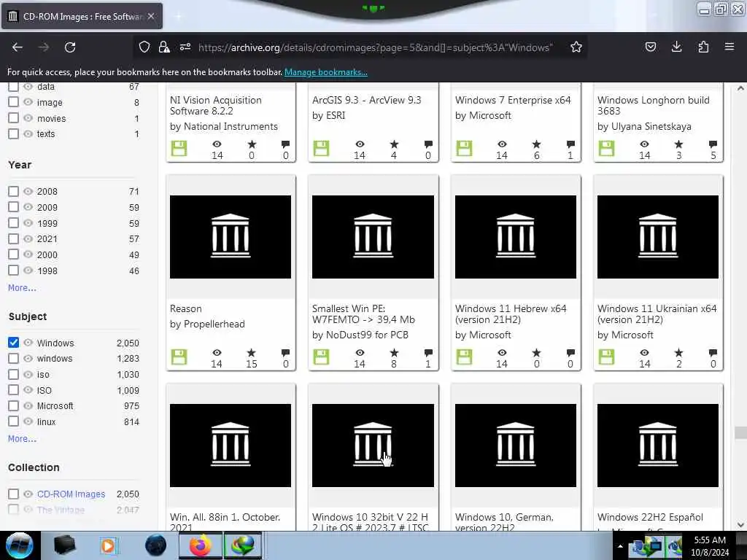747x560 pixels.
Task: Open the Manage bookmarks link
Action: [x=326, y=72]
